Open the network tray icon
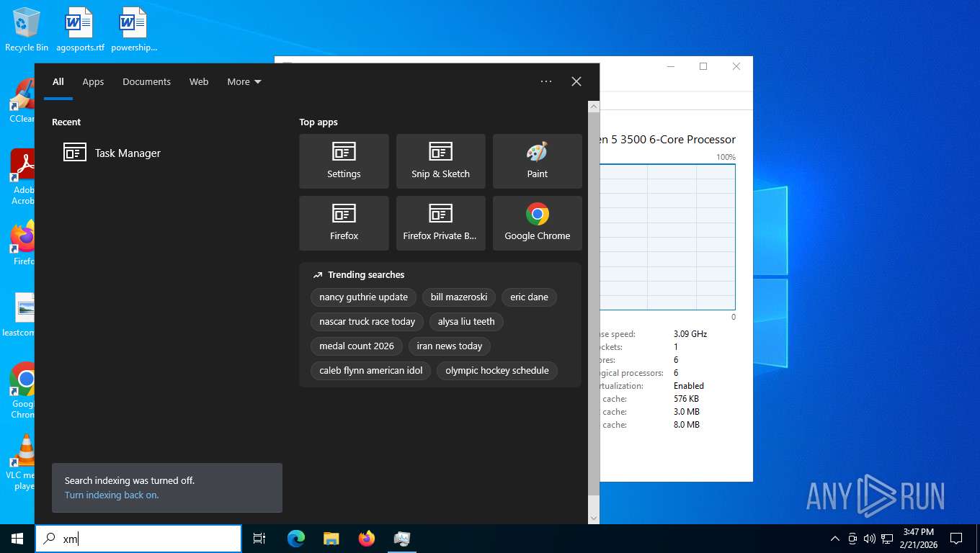This screenshot has width=980, height=553. pyautogui.click(x=887, y=539)
